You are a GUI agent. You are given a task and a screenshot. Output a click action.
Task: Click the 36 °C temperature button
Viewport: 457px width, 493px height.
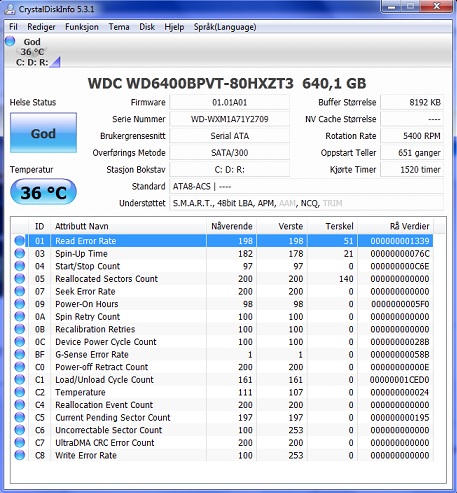click(x=43, y=192)
